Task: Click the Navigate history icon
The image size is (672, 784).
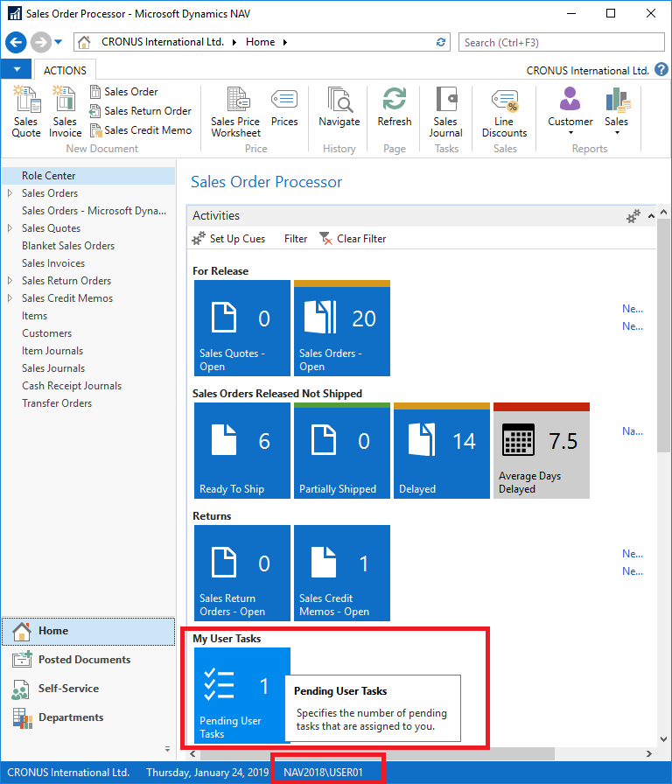Action: [339, 107]
